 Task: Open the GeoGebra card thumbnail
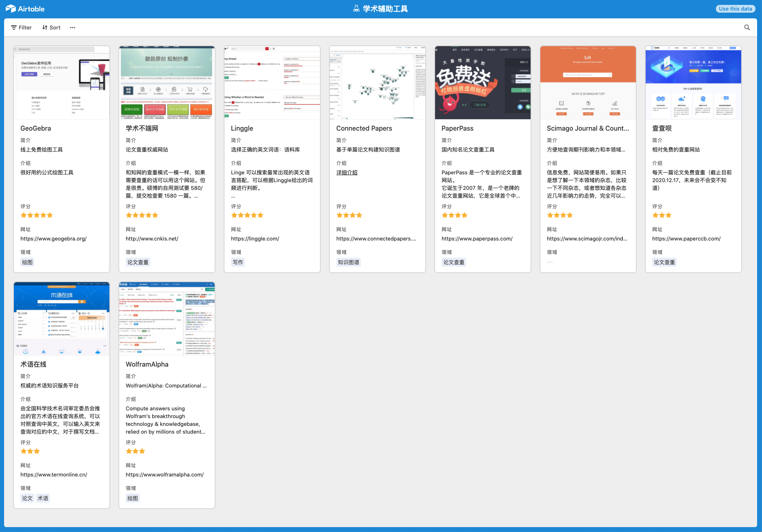62,82
